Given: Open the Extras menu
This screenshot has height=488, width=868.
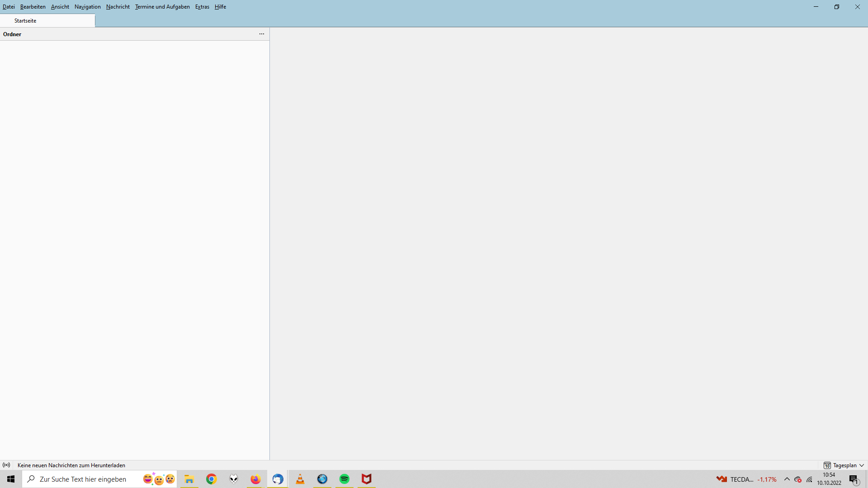Looking at the screenshot, I should (202, 7).
